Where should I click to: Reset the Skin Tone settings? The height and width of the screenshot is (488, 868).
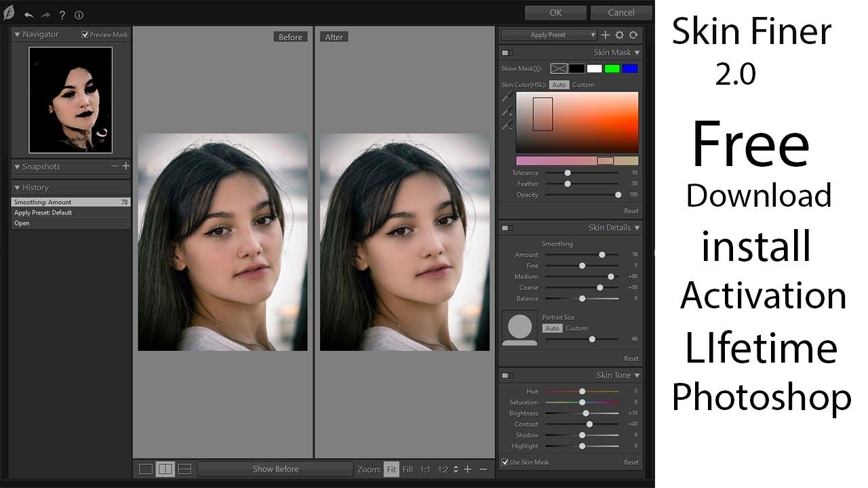tap(631, 462)
